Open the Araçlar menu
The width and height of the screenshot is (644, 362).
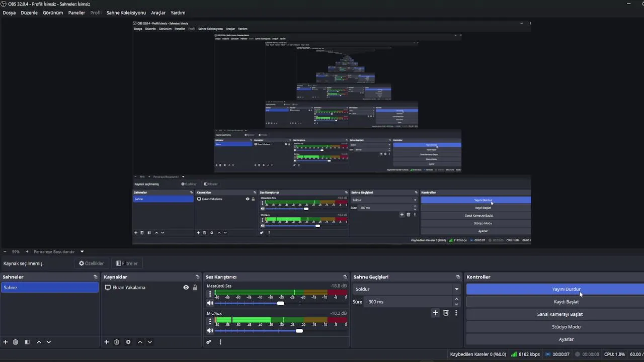pos(158,13)
